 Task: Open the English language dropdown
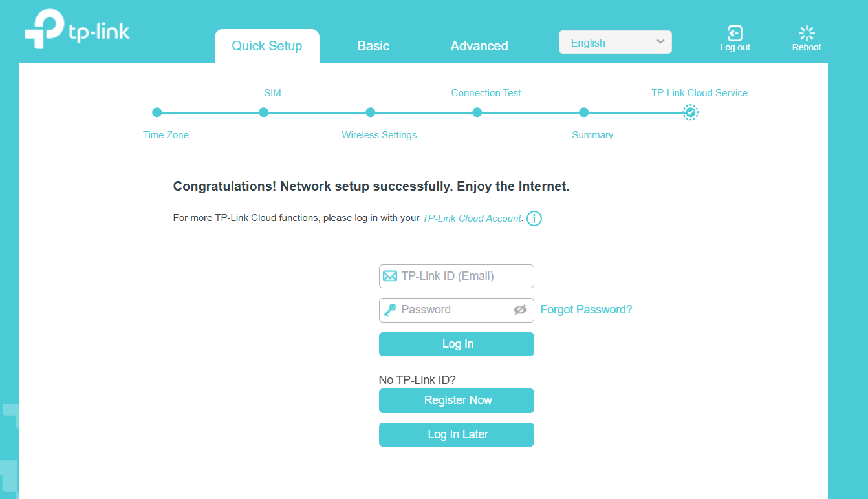click(615, 43)
